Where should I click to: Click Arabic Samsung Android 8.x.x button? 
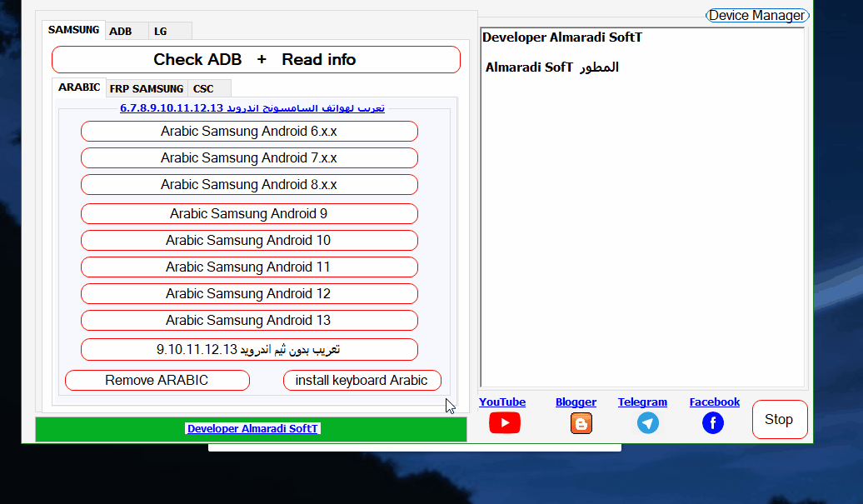tap(249, 184)
